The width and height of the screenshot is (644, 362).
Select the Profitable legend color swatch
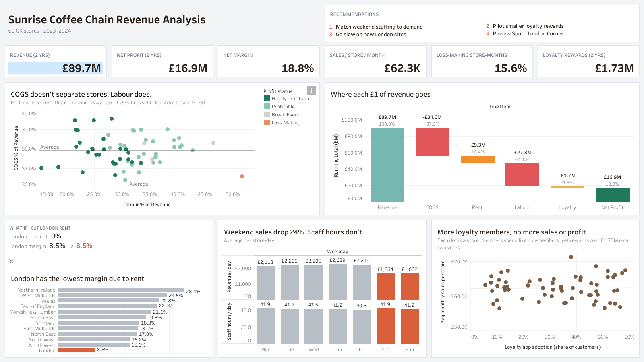click(x=267, y=106)
